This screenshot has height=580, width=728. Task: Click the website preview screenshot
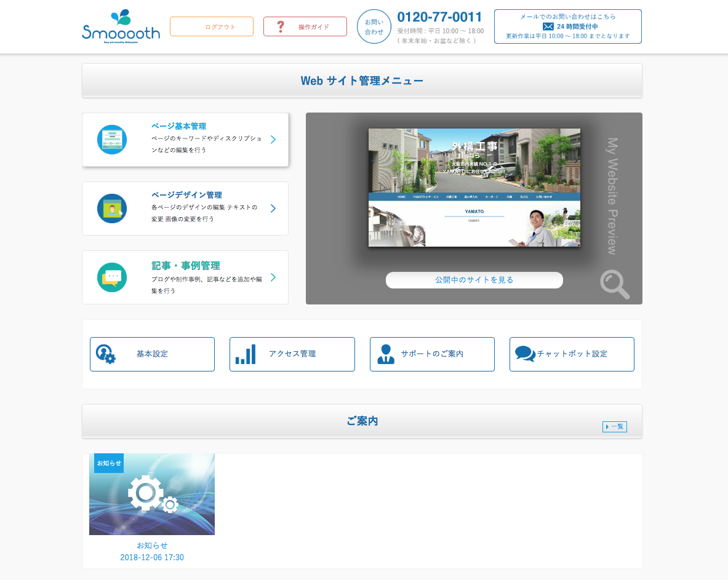474,188
